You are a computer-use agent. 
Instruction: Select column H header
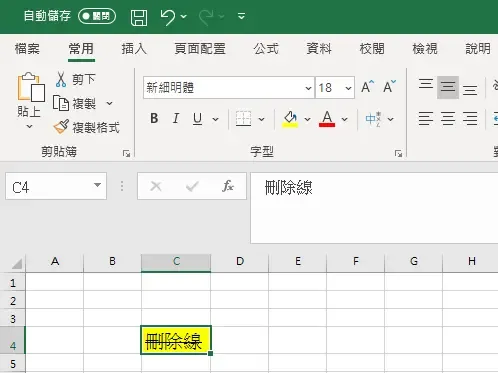(x=471, y=262)
